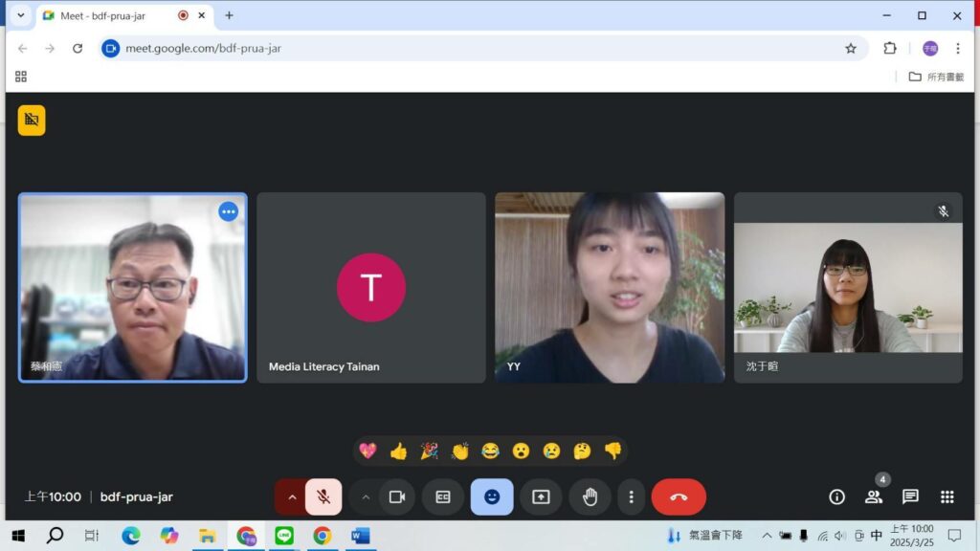Screen dimensions: 980x551
Task: Open the in-call chat messages panel
Action: point(910,497)
